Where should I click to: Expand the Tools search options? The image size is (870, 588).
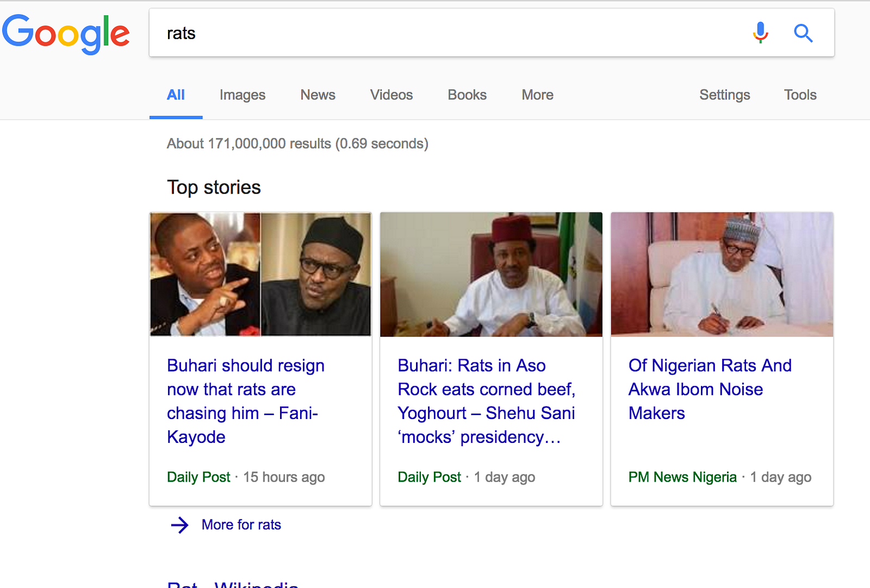[x=800, y=95]
